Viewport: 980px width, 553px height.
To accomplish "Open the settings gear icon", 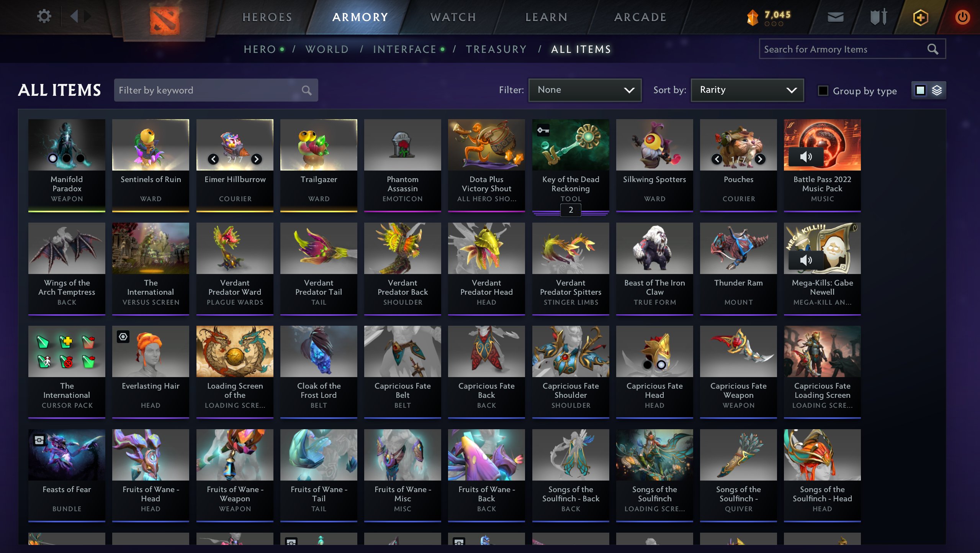I will point(44,16).
